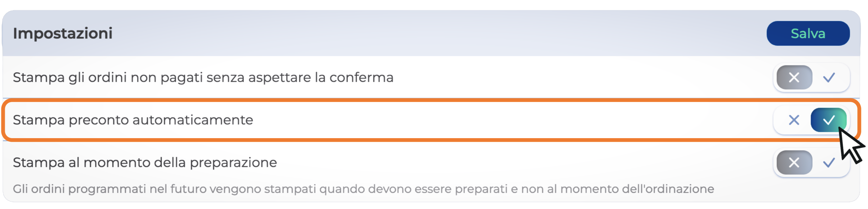The width and height of the screenshot is (868, 209).
Task: Click the 'Gli ordini programmati nel futuro' description text
Action: [x=363, y=189]
